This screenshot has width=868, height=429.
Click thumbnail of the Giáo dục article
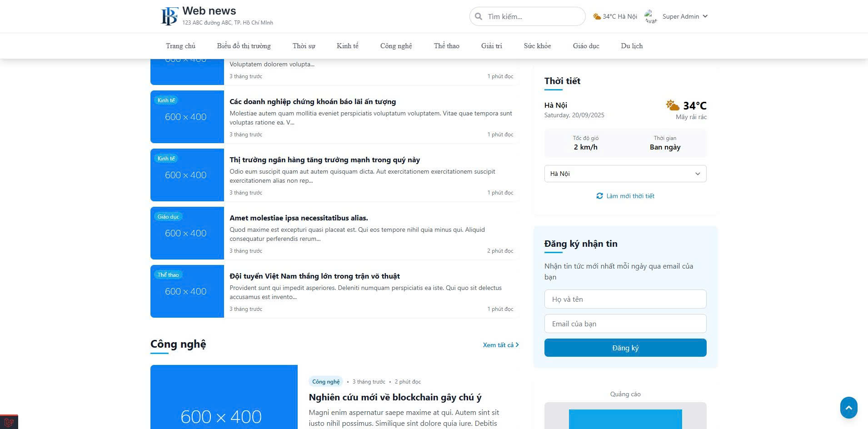(x=187, y=233)
